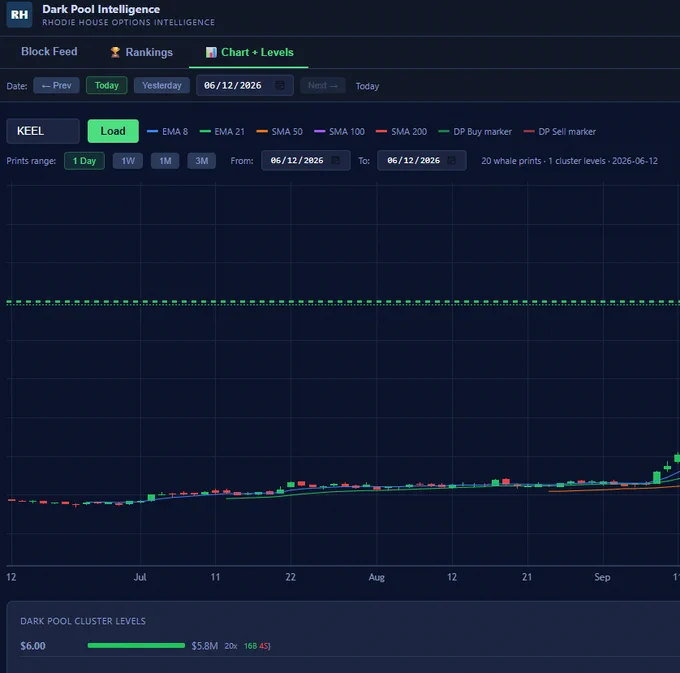
Task: Click the Dark Pool Intelligence title
Action: 101,9
